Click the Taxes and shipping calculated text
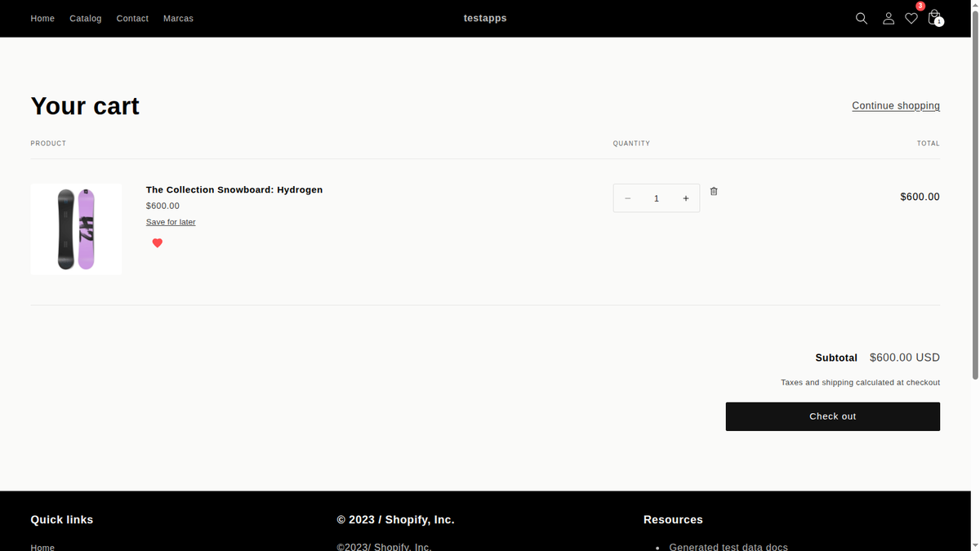Screen dimensions: 980x551 860,382
